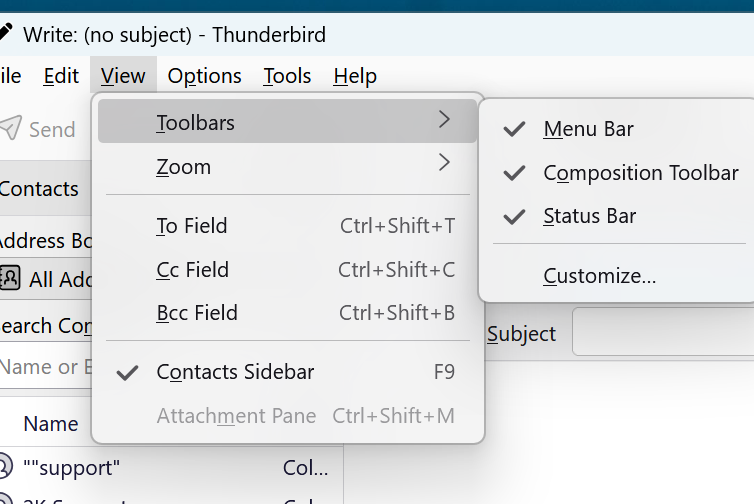This screenshot has height=504, width=754.
Task: Click the pencil icon in title bar
Action: (6, 33)
